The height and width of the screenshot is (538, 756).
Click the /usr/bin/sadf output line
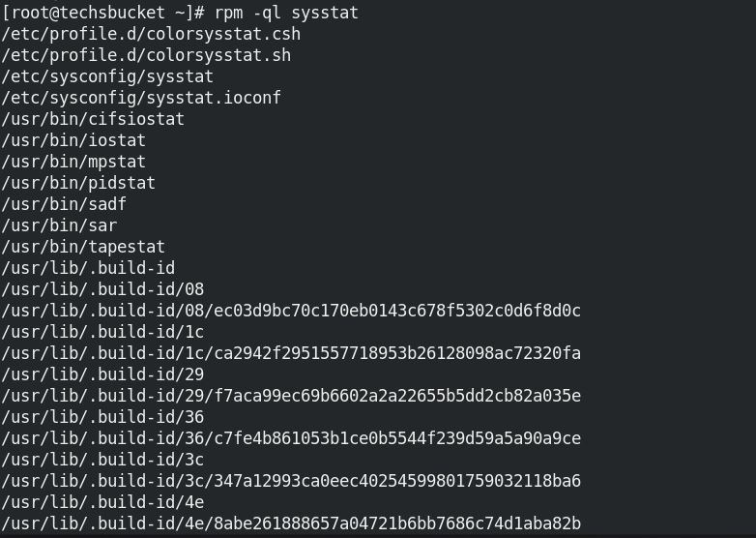pos(64,204)
